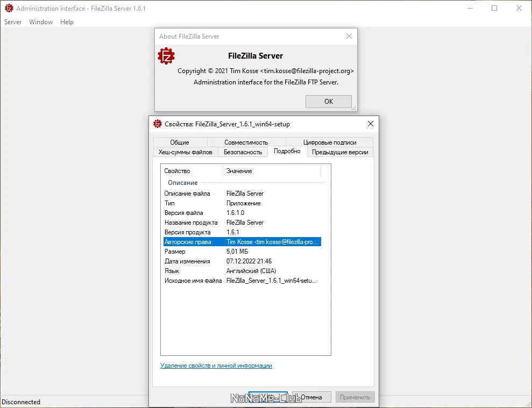
Task: Click Disconnected status in status bar
Action: coord(21,402)
